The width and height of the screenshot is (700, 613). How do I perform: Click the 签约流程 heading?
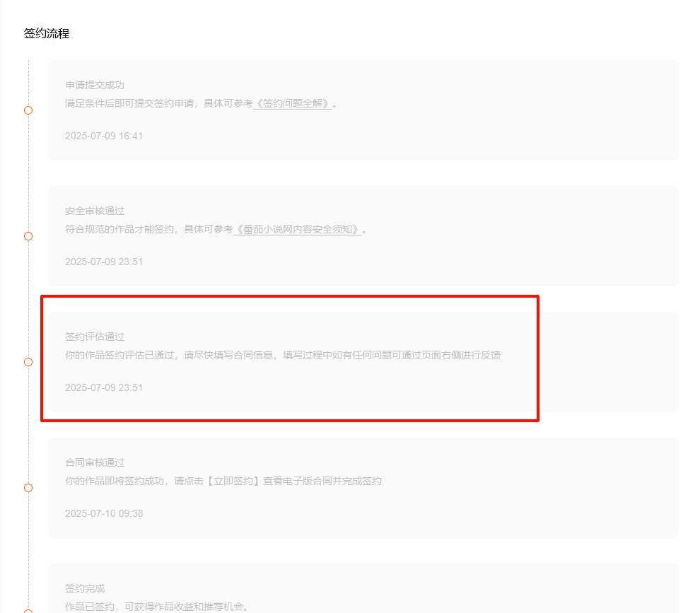pos(47,33)
